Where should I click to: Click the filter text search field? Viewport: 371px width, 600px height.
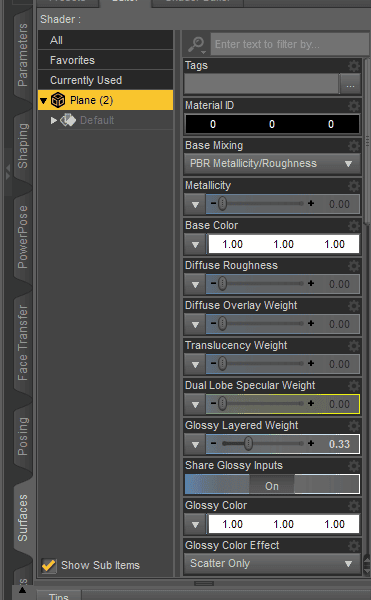290,44
